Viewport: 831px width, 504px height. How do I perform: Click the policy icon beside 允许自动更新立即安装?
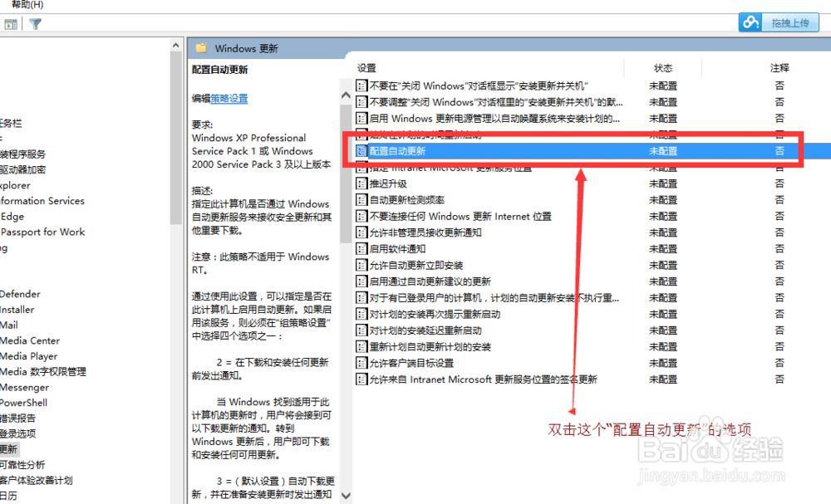pos(361,265)
